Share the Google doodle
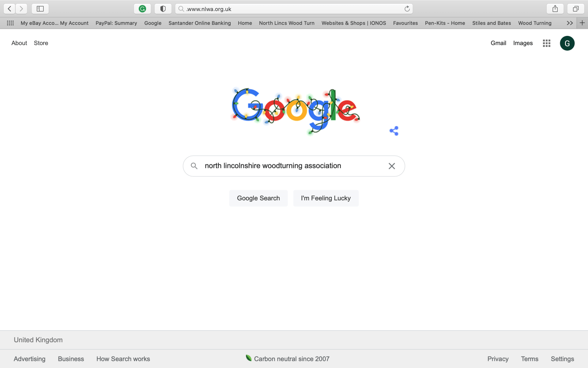The width and height of the screenshot is (588, 368). tap(394, 131)
